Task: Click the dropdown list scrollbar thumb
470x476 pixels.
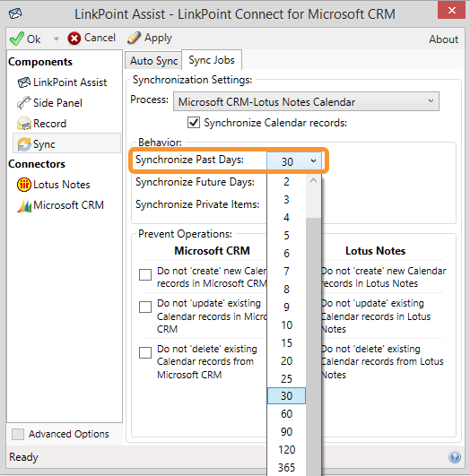Action: point(314,346)
